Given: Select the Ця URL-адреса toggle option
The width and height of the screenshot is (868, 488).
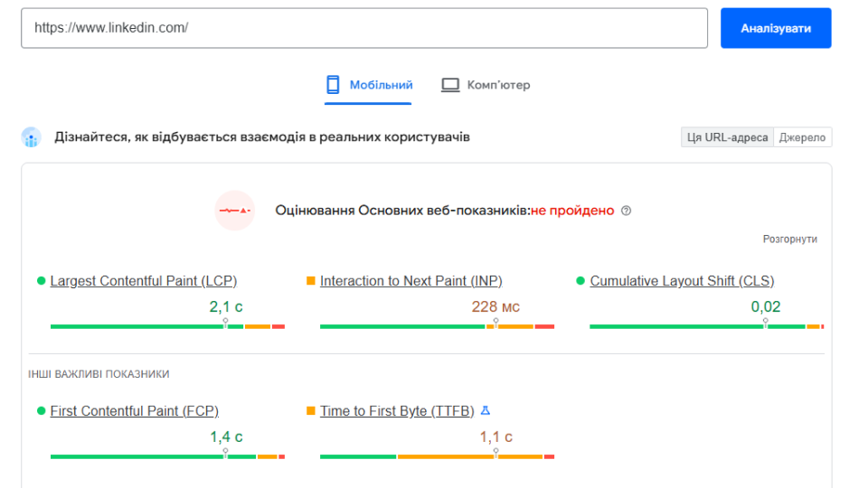Looking at the screenshot, I should point(727,137).
